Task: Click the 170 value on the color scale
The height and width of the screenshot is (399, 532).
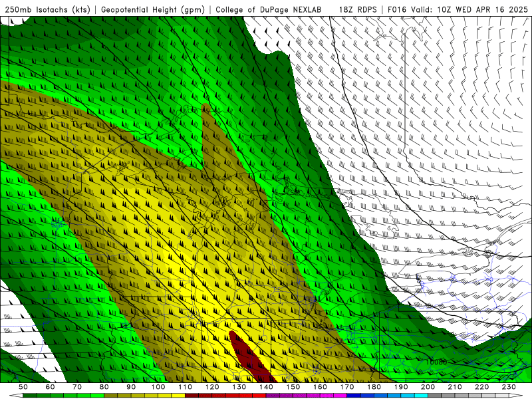Action: pos(346,387)
